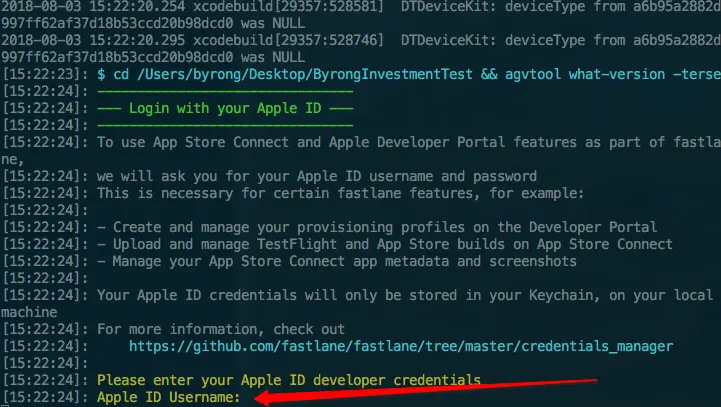Click the 'To use App Store Connect' line
721x407 pixels.
click(x=409, y=142)
